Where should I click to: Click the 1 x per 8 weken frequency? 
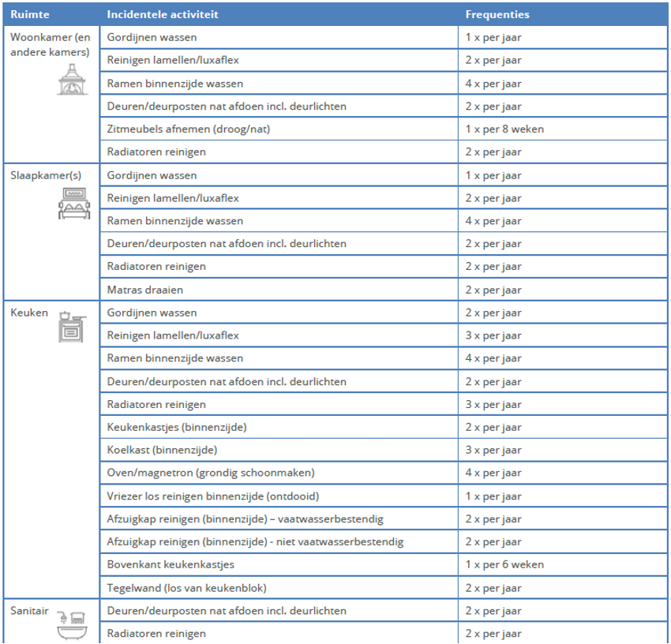504,129
